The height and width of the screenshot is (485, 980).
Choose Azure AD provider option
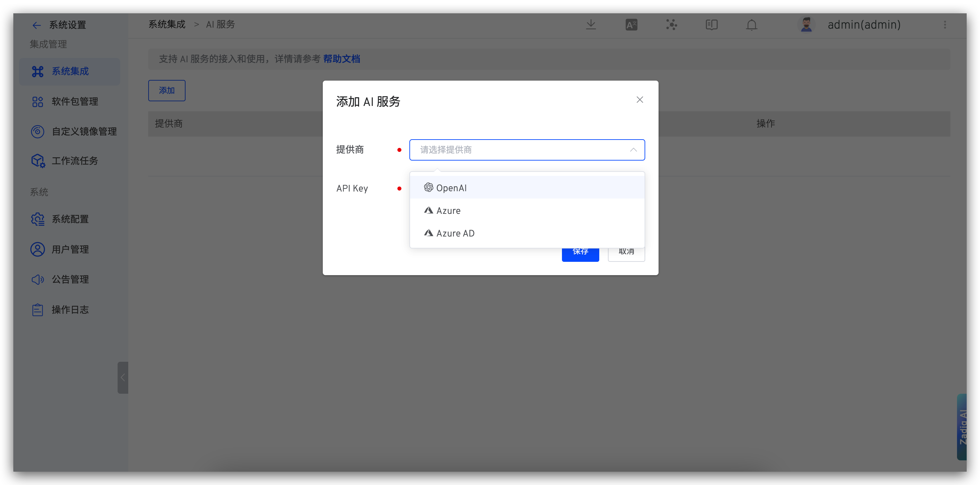455,233
